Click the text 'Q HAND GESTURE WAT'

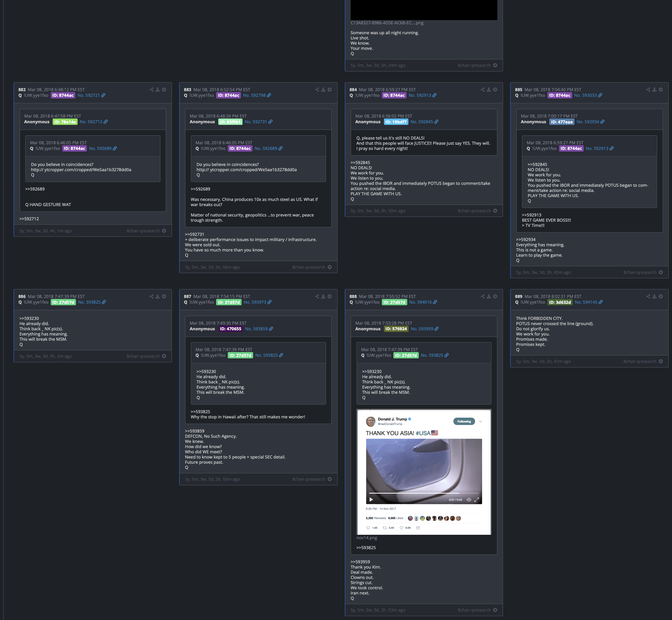48,205
